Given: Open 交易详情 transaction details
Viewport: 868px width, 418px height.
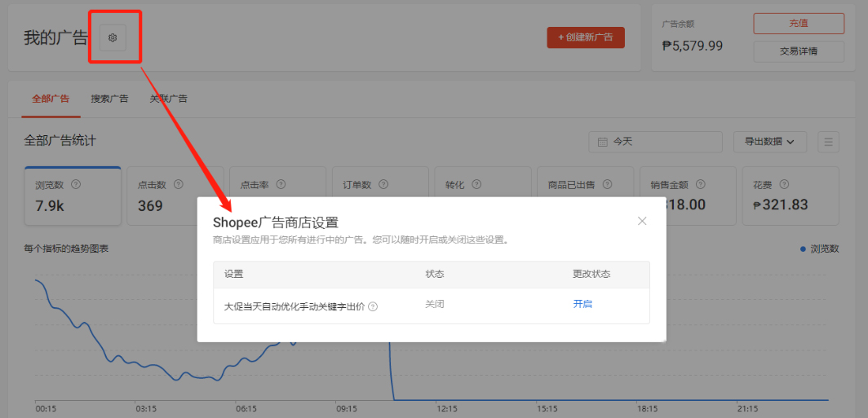Looking at the screenshot, I should click(x=798, y=51).
